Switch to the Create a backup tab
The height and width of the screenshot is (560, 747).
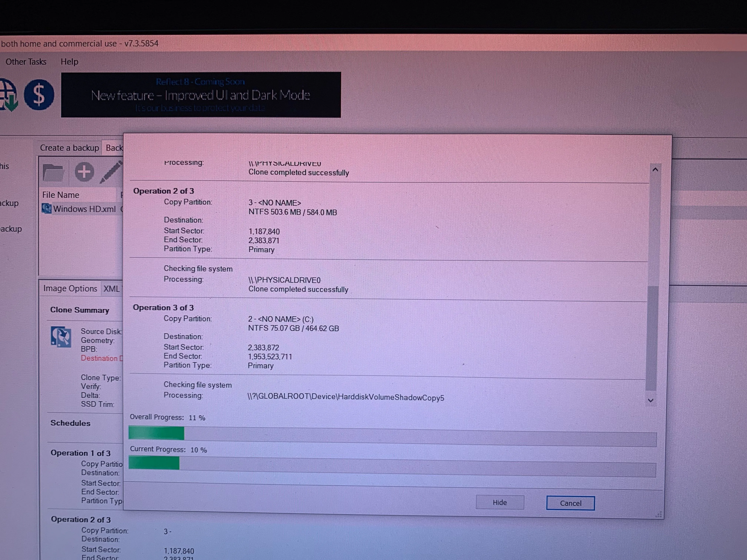click(x=69, y=148)
